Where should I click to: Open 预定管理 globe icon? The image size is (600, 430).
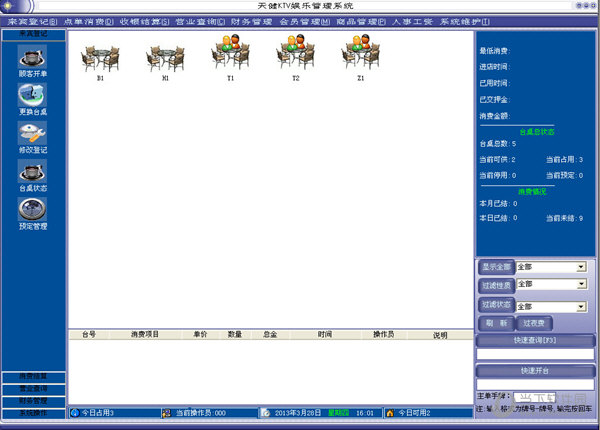point(33,209)
